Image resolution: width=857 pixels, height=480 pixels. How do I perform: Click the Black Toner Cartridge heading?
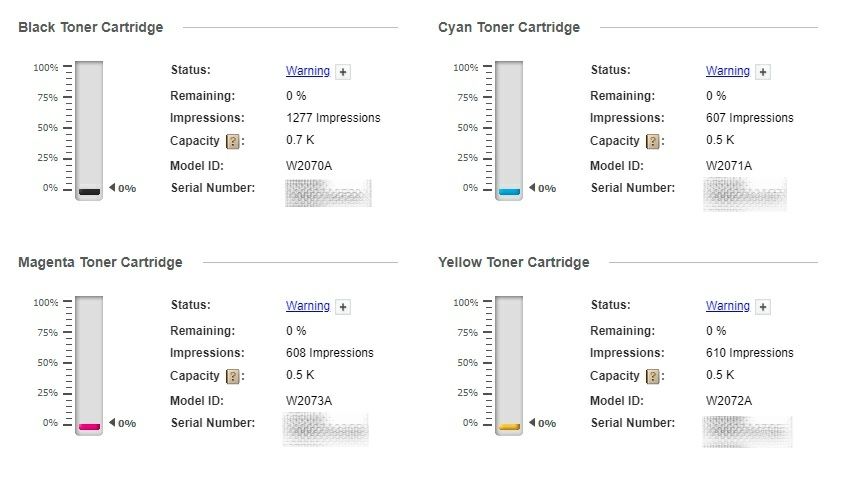[x=90, y=27]
